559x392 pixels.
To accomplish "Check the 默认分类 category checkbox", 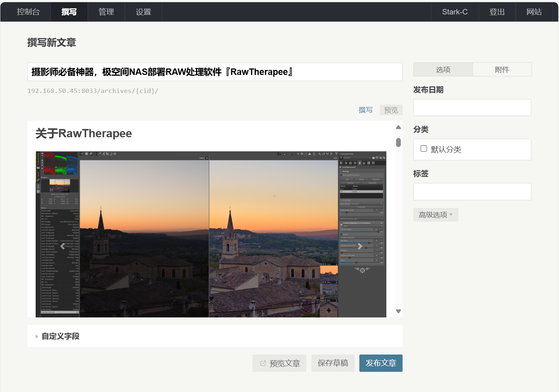I will coord(424,148).
